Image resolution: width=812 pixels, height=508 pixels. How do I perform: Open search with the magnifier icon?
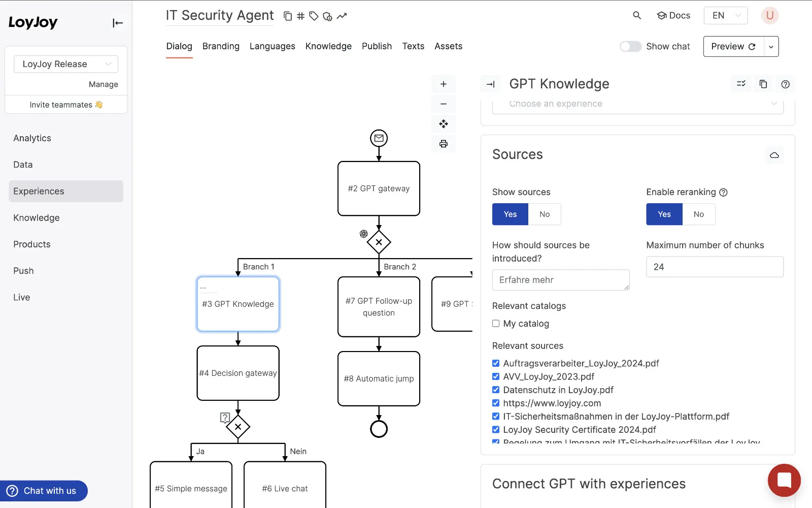pyautogui.click(x=637, y=16)
